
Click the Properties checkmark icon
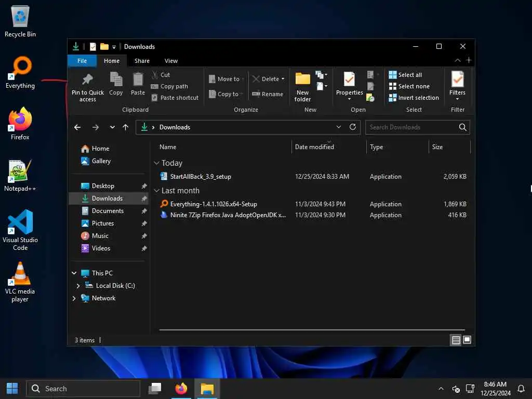[350, 79]
